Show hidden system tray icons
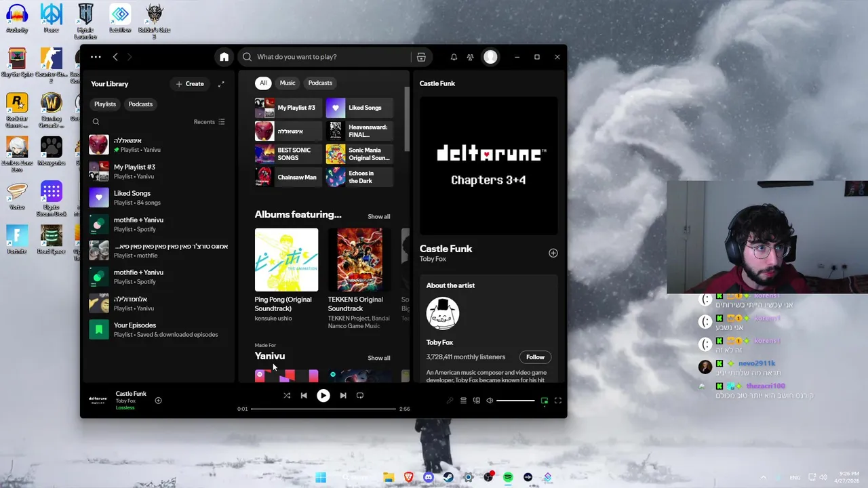868x488 pixels. (763, 477)
